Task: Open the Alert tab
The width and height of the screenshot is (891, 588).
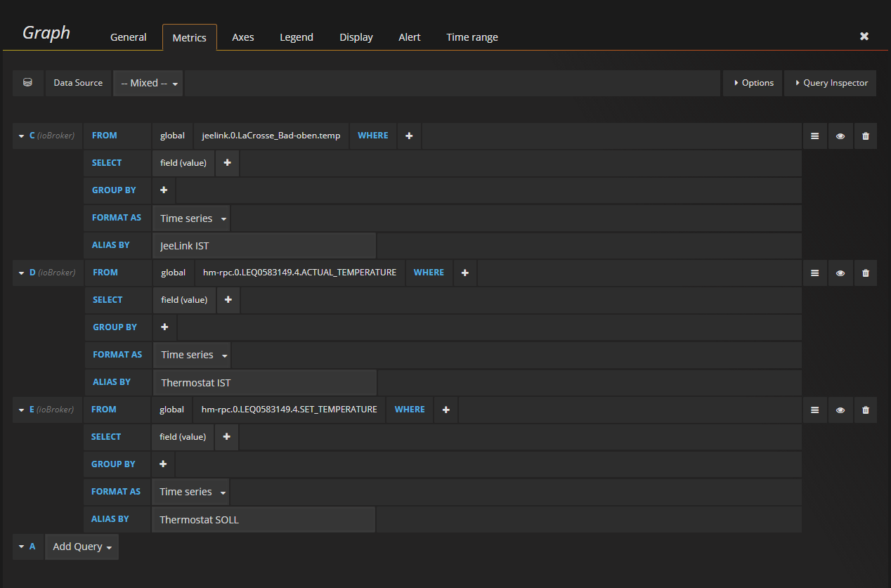Action: click(409, 37)
